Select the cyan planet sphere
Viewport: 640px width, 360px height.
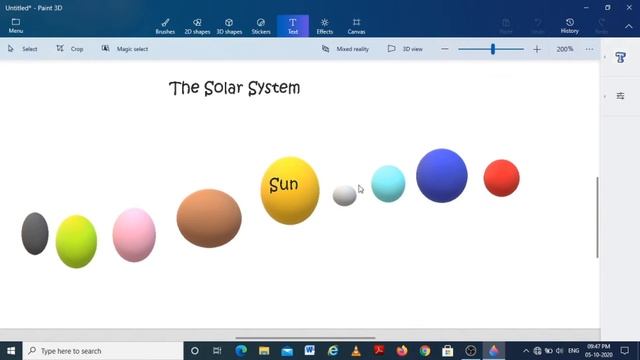388,184
